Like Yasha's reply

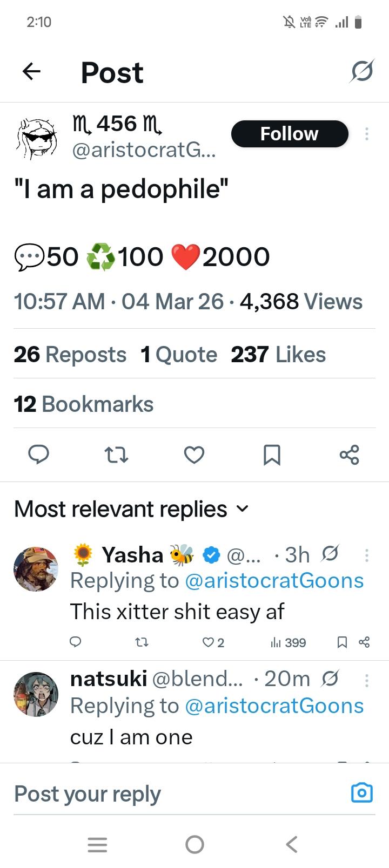click(209, 642)
